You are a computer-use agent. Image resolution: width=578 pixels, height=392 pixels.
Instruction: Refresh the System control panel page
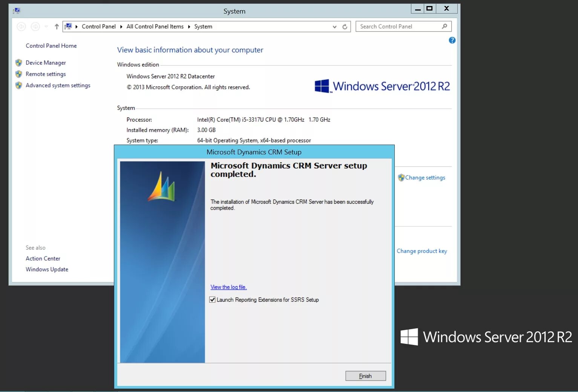(x=345, y=26)
